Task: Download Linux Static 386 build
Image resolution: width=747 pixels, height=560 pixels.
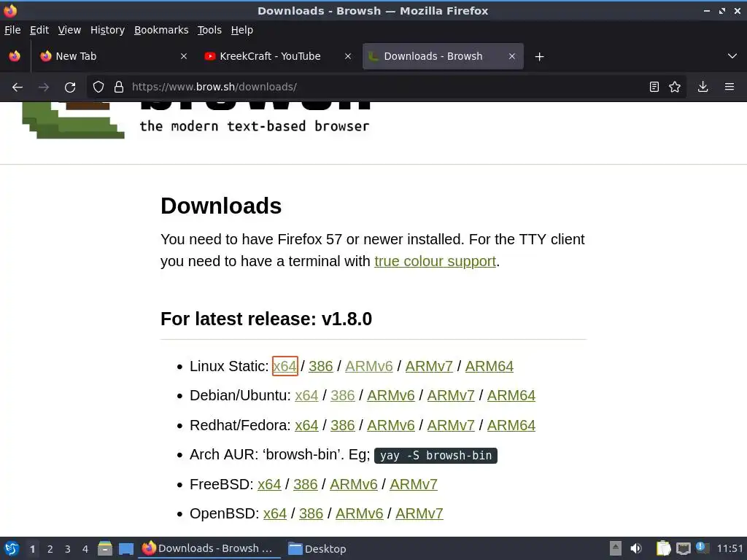Action: (321, 366)
